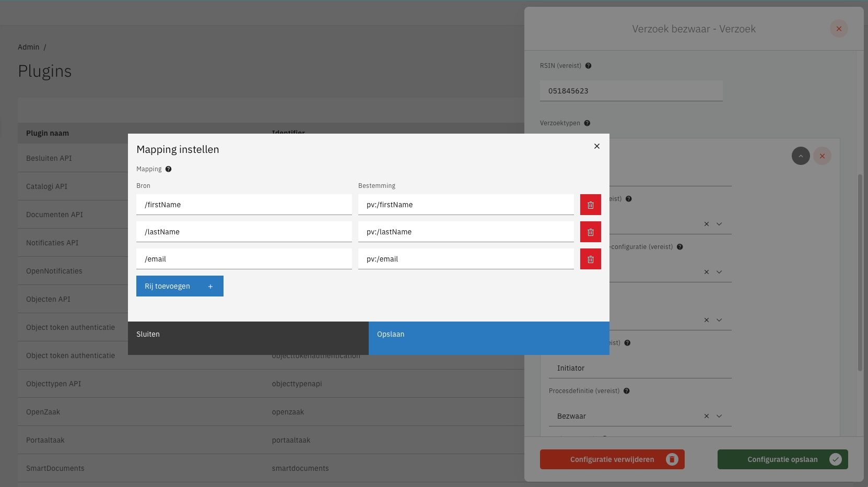This screenshot has height=487, width=868.
Task: Click Configuratie verwijderen button
Action: click(x=612, y=459)
